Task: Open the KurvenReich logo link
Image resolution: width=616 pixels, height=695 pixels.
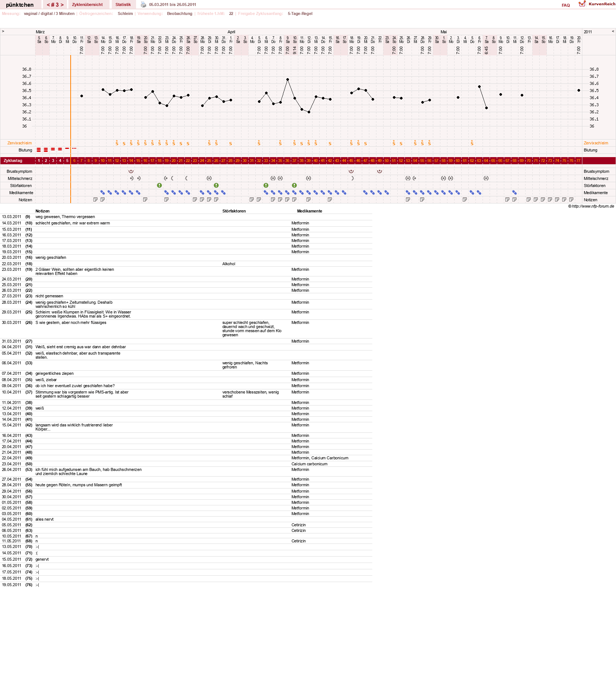Action: tap(597, 4)
